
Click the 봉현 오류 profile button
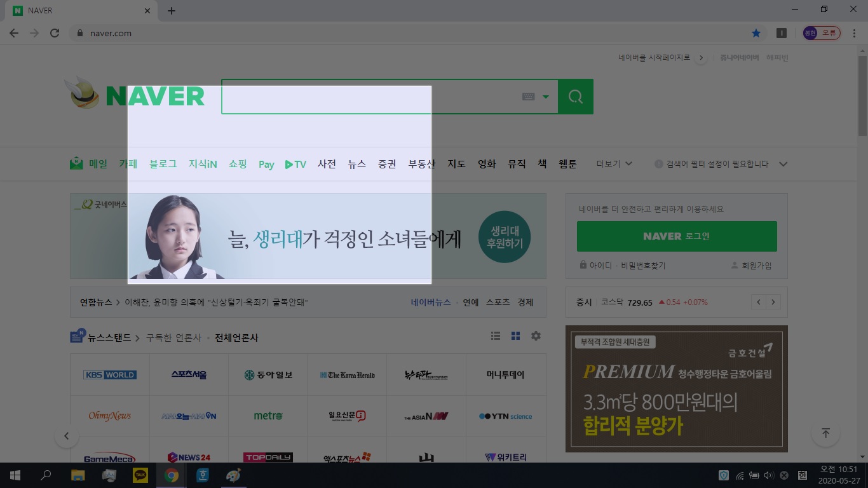click(x=822, y=33)
